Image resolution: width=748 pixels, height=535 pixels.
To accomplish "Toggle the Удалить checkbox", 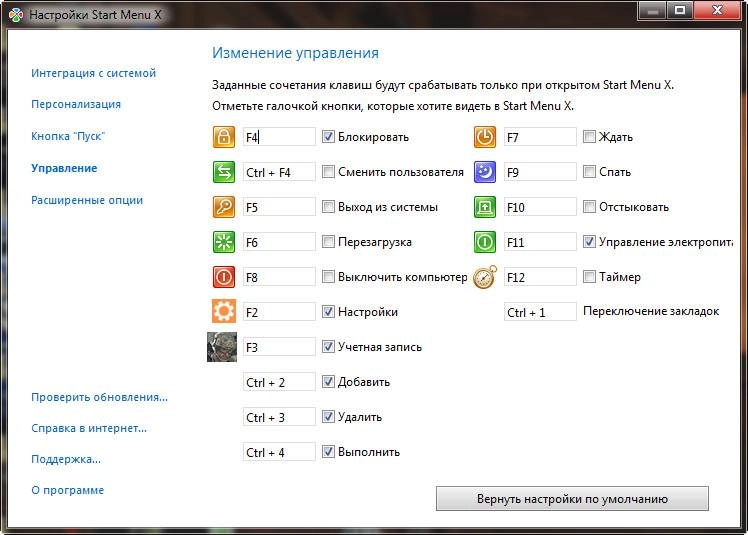I will (x=328, y=417).
